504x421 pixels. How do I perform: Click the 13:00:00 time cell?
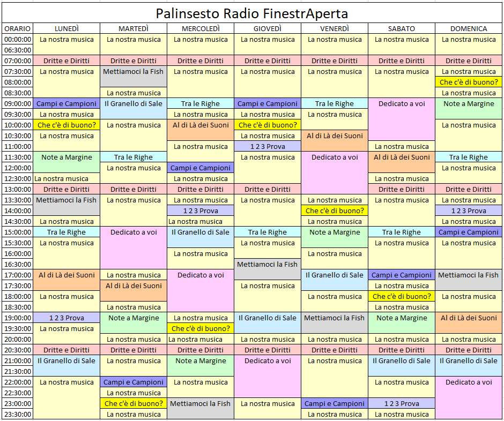17,189
